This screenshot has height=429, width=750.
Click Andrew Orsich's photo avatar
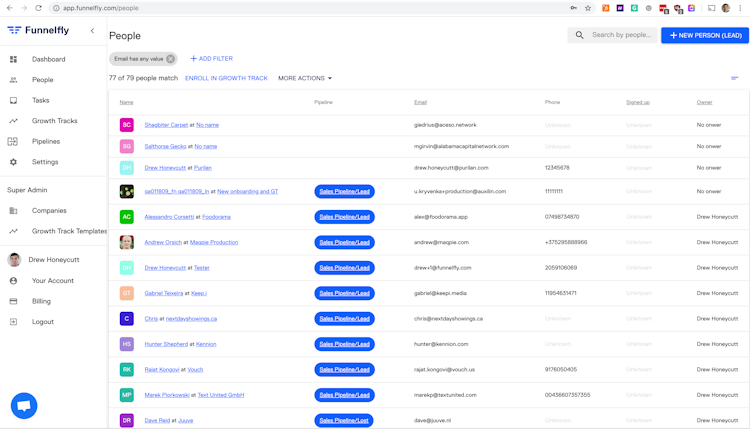click(127, 242)
